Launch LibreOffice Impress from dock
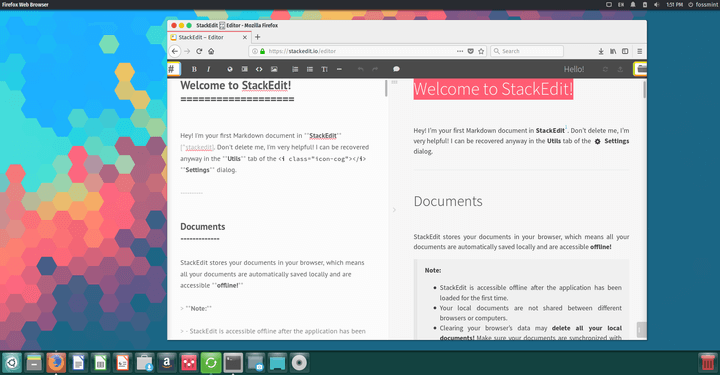 click(x=122, y=363)
